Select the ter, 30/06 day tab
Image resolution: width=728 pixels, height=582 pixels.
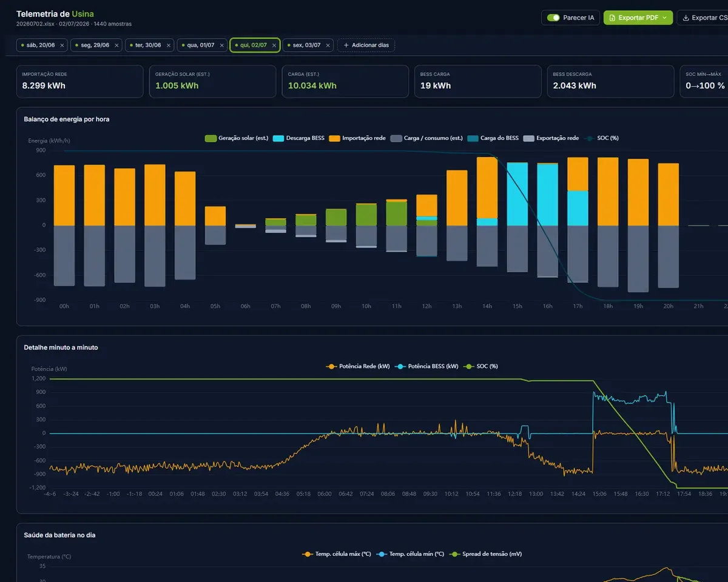[149, 45]
